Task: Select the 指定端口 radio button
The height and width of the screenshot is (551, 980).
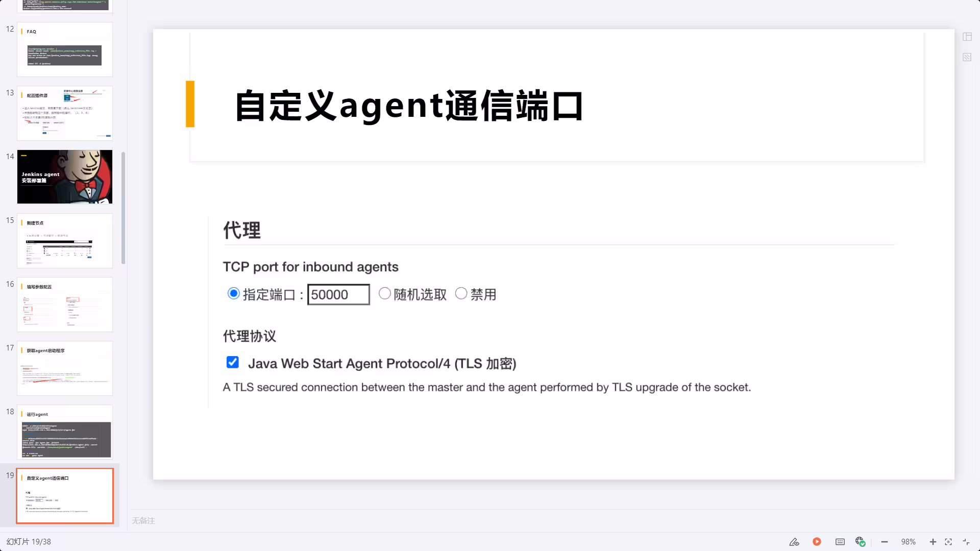Action: [x=233, y=293]
